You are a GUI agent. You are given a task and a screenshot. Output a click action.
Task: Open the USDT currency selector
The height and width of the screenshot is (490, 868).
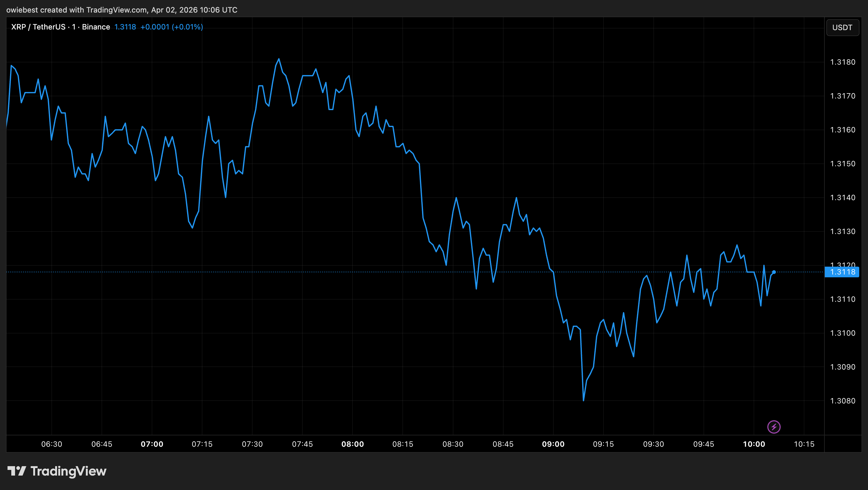pos(842,27)
